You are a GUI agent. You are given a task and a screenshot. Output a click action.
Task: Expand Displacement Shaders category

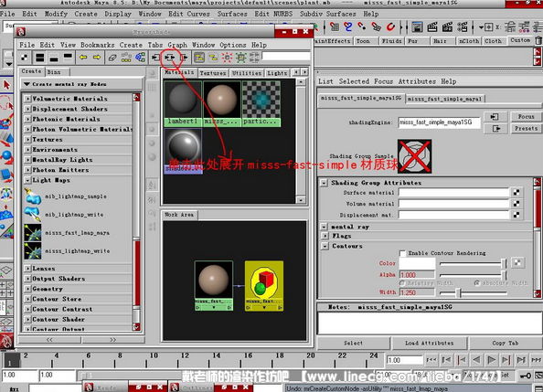tap(27, 109)
